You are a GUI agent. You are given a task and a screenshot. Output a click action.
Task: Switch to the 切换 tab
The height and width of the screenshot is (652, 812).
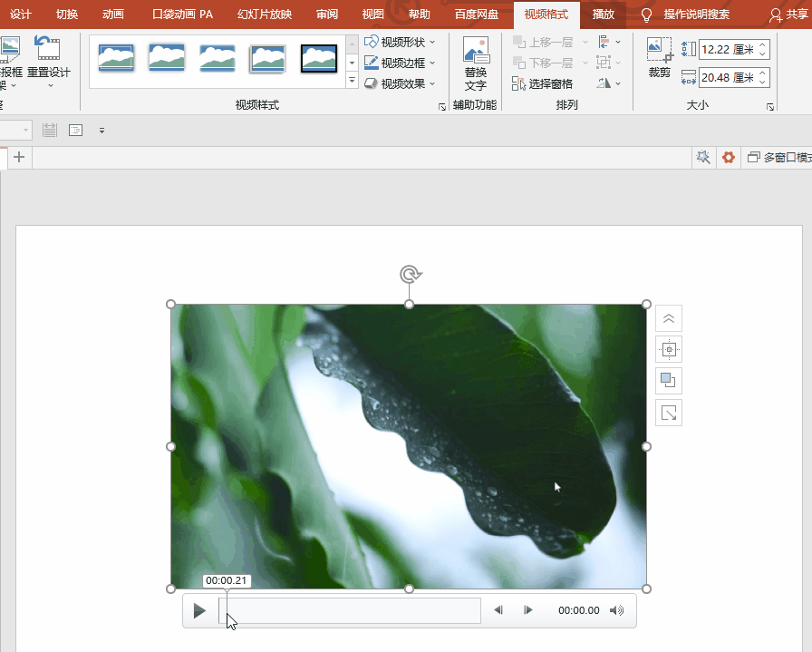[67, 14]
